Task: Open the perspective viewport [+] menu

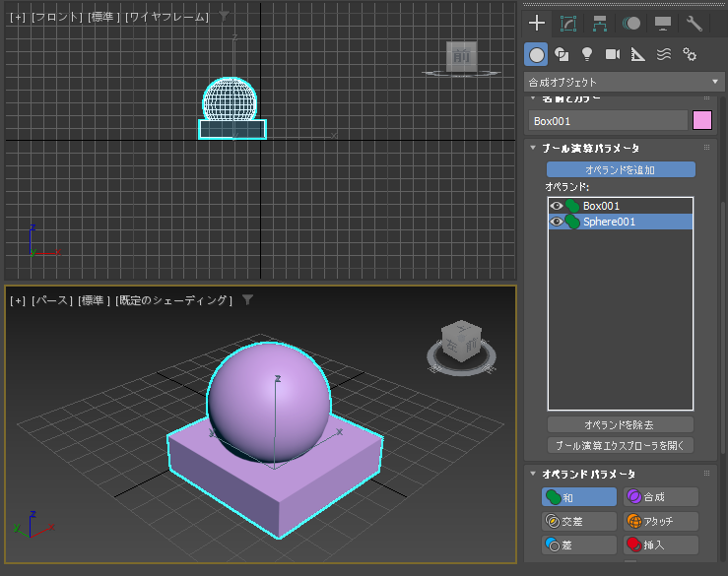Action: pos(18,300)
